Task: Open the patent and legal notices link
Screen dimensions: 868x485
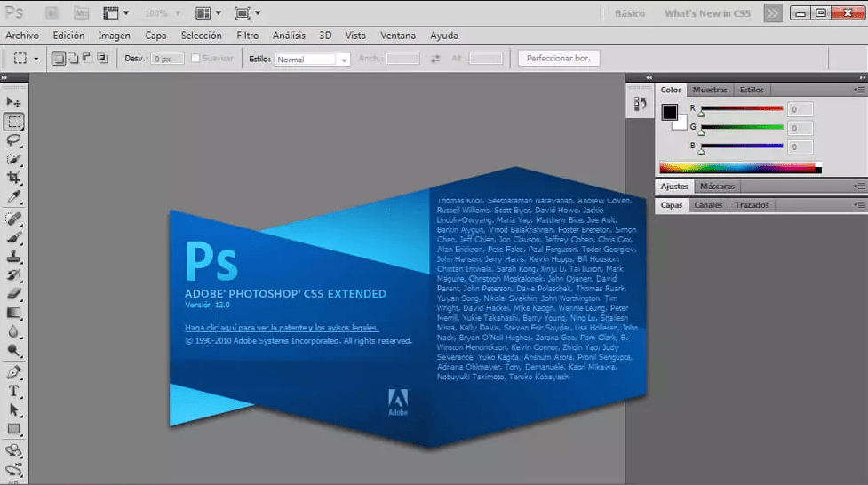Action: pyautogui.click(x=282, y=328)
